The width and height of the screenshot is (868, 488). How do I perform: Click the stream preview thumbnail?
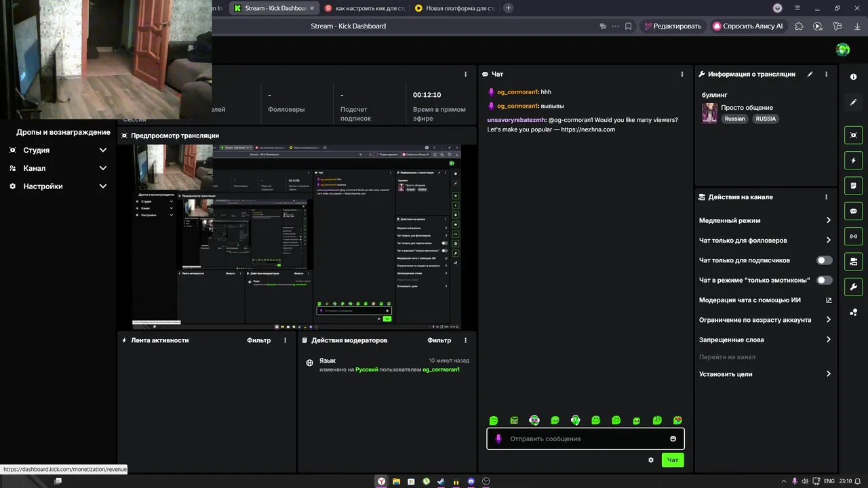[296, 237]
